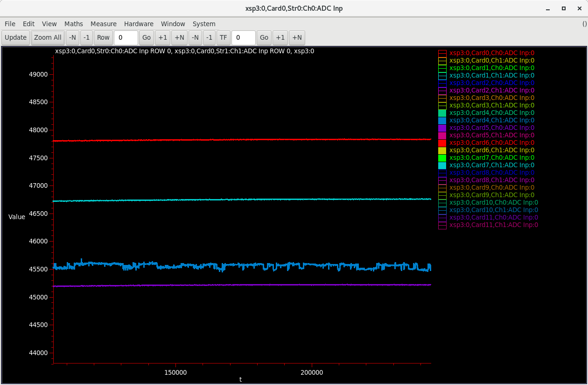Click the +N button at the toolbar's end
This screenshot has height=385, width=588.
pyautogui.click(x=297, y=38)
